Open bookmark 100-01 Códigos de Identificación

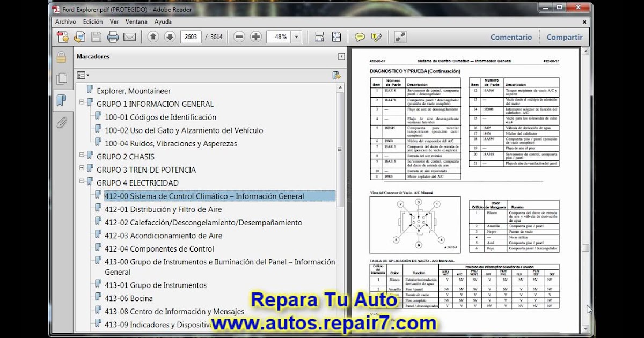click(x=160, y=117)
